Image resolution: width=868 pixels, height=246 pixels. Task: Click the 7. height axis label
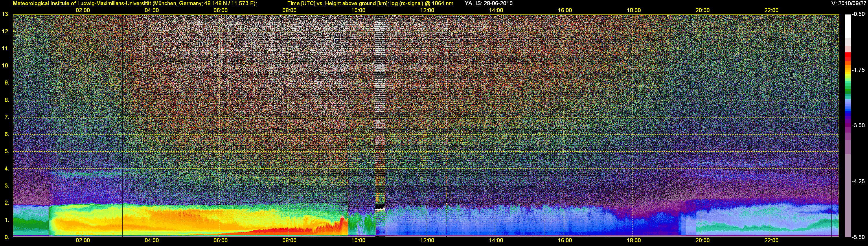point(7,117)
